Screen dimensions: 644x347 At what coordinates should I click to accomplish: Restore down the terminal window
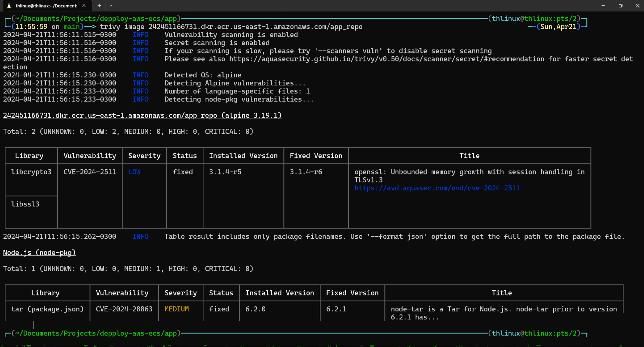(620, 6)
